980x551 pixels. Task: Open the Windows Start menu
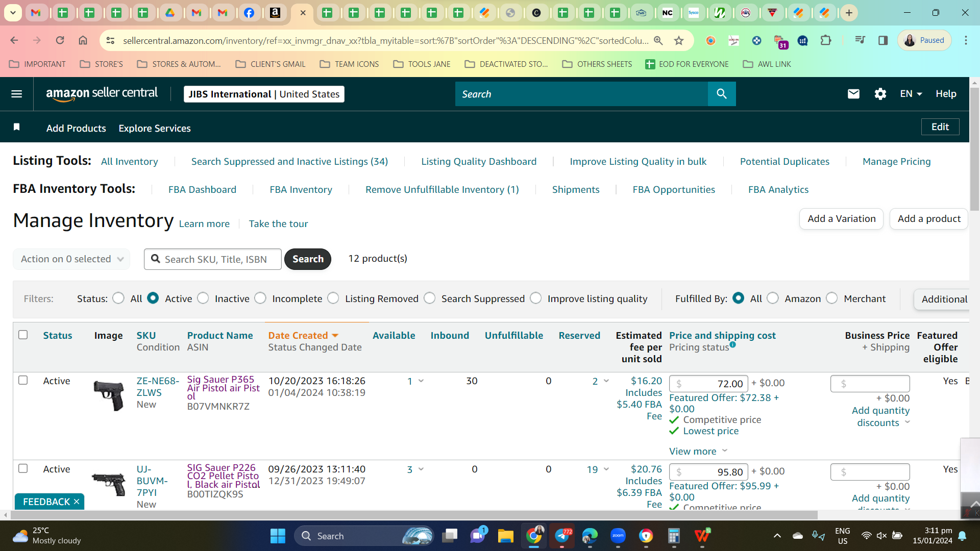tap(278, 536)
